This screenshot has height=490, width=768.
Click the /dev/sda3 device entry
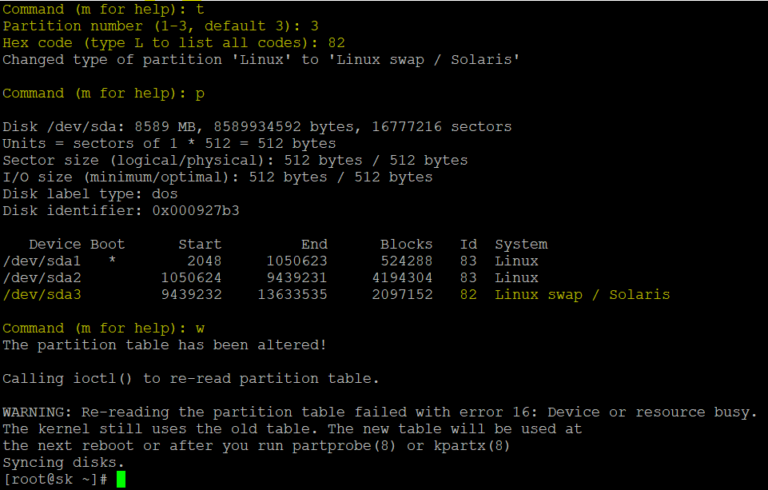42,294
